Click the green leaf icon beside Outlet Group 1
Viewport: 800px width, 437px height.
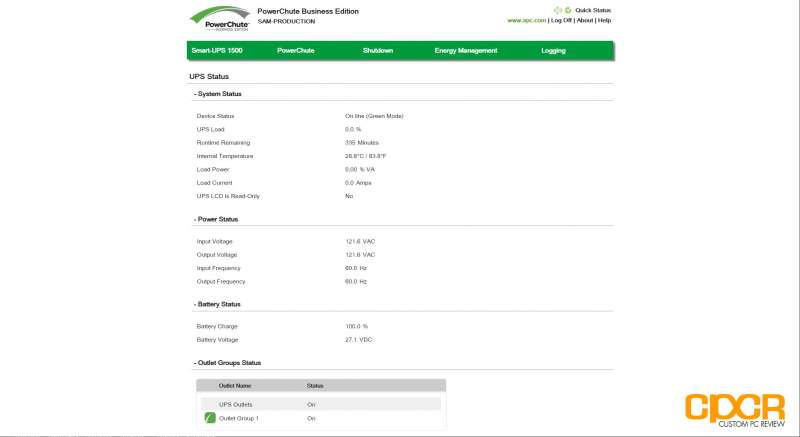[x=210, y=418]
